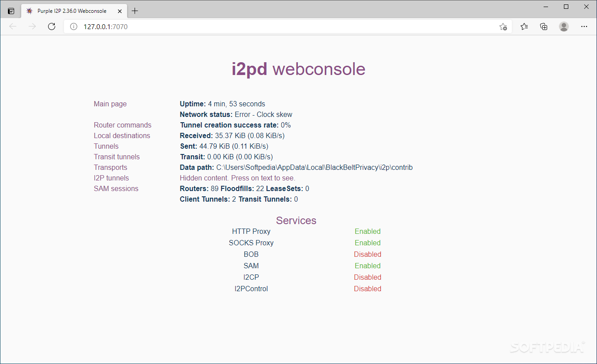597x364 pixels.
Task: Open the Transports page
Action: click(x=111, y=168)
